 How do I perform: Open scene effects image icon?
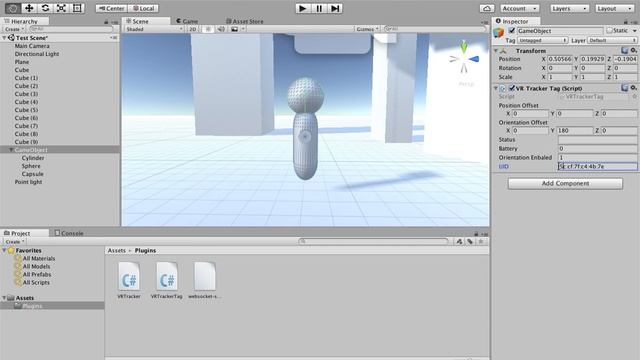pyautogui.click(x=234, y=29)
